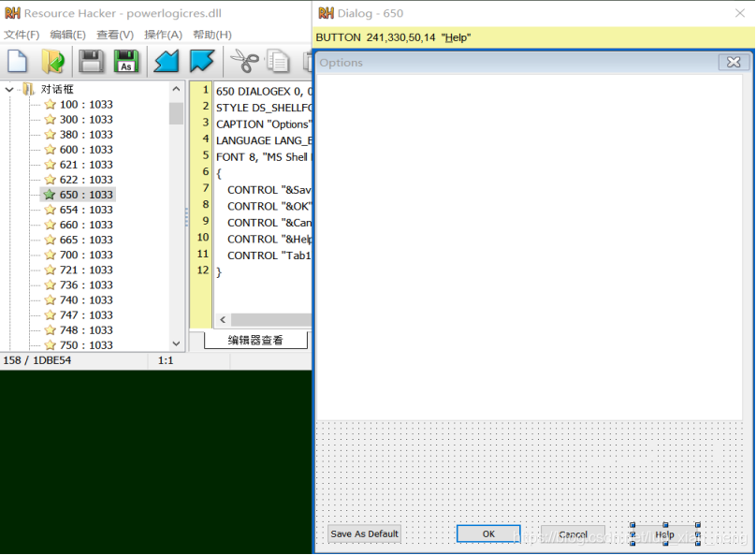Screen dimensions: 756x555
Task: Click the selected Help button
Action: coord(665,534)
